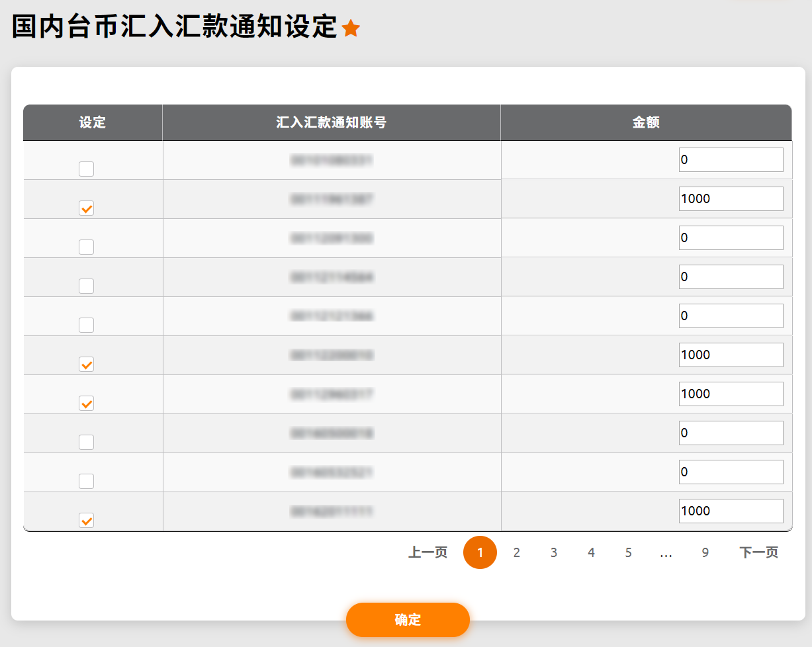Focus the first row's 金额 input field
This screenshot has height=647, width=812.
coord(731,159)
